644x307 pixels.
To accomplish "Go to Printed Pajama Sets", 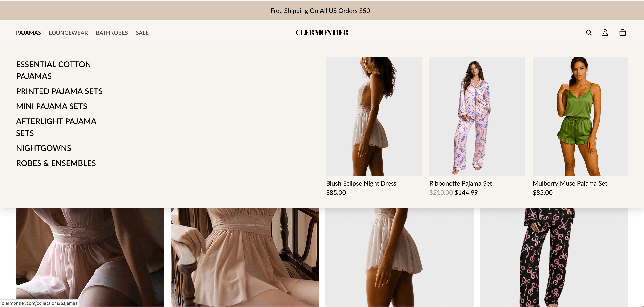I will [x=59, y=91].
